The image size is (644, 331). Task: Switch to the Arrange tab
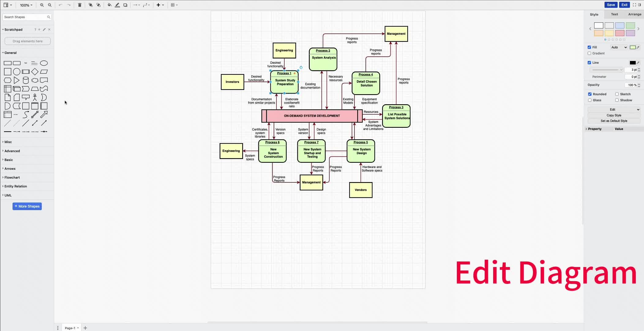(635, 14)
